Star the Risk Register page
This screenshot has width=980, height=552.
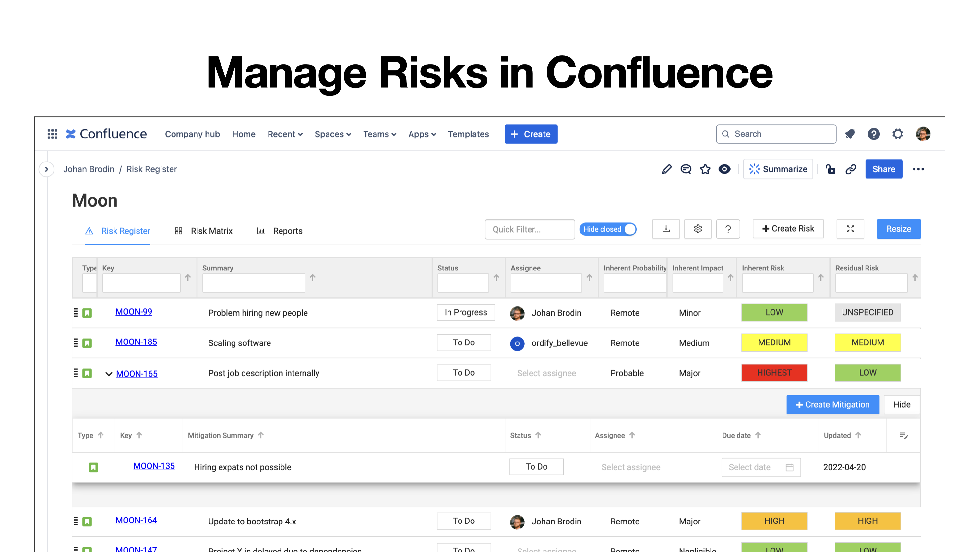(705, 169)
